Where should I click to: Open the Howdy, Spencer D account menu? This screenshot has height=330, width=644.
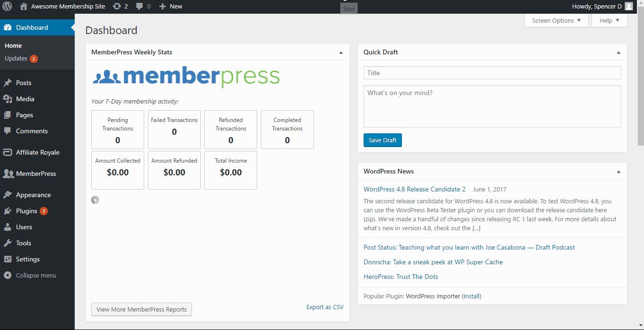coord(602,6)
